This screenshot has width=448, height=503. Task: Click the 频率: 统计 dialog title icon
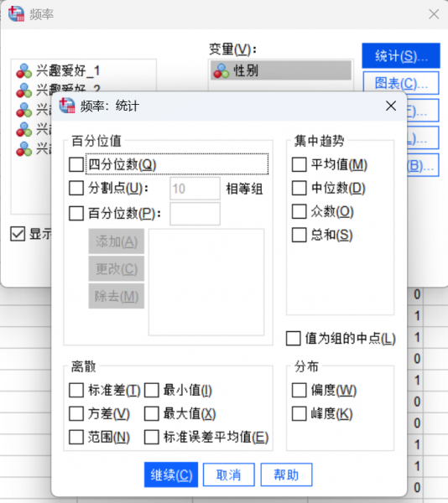[x=67, y=106]
